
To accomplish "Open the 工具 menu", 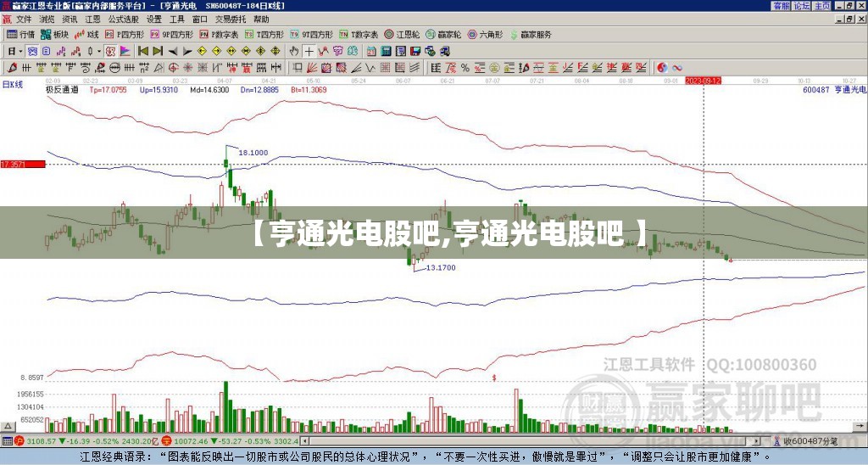I will [177, 20].
